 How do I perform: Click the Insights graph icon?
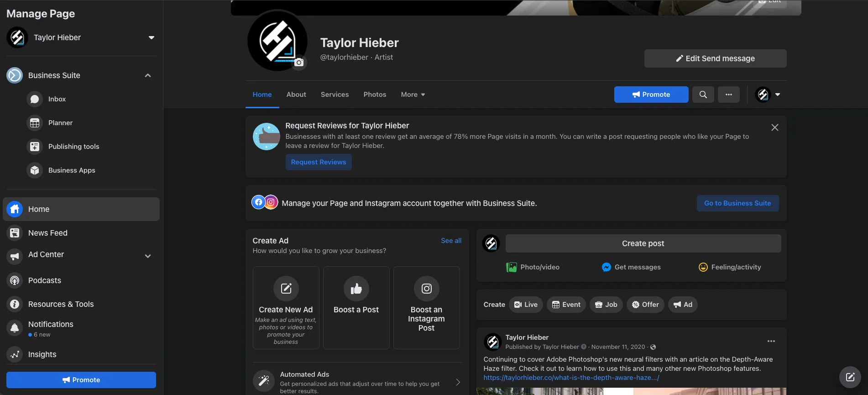pos(15,354)
